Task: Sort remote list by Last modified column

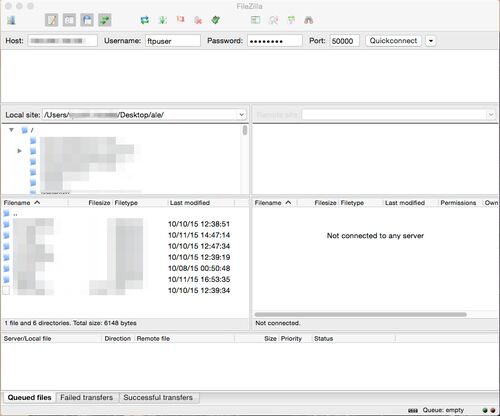Action: pos(410,203)
